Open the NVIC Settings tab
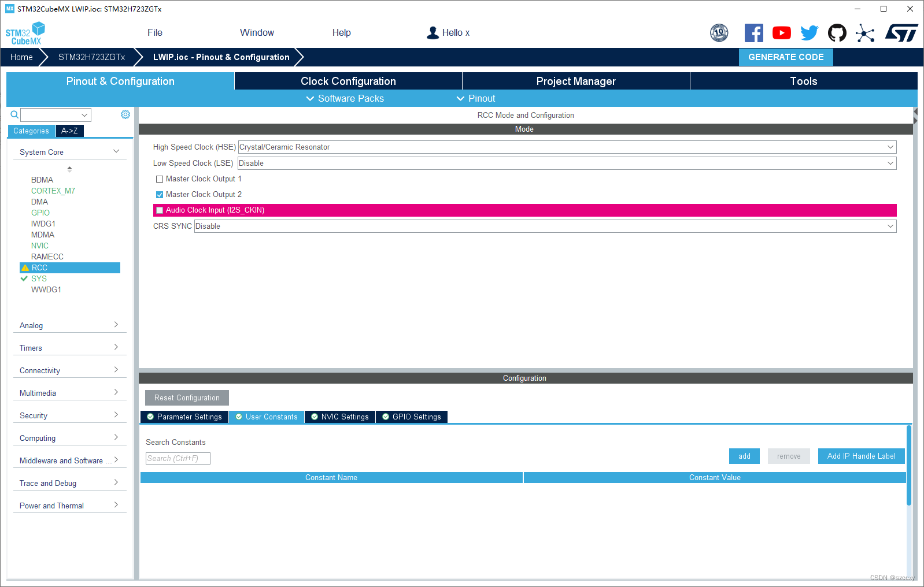924x587 pixels. [340, 417]
